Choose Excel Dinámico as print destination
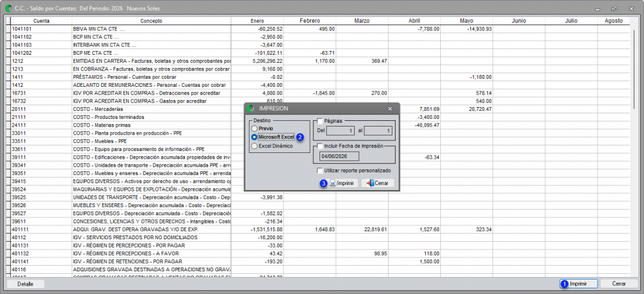644x294 pixels. [x=255, y=145]
